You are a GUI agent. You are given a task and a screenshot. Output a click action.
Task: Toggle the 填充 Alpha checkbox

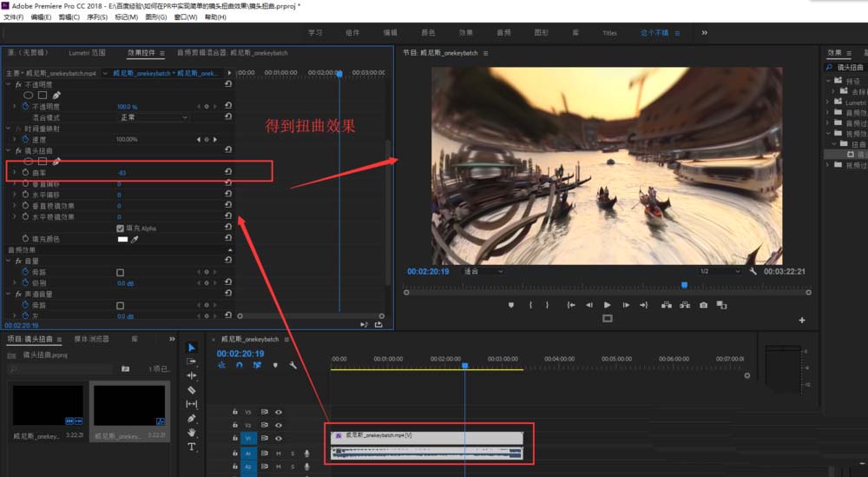121,229
